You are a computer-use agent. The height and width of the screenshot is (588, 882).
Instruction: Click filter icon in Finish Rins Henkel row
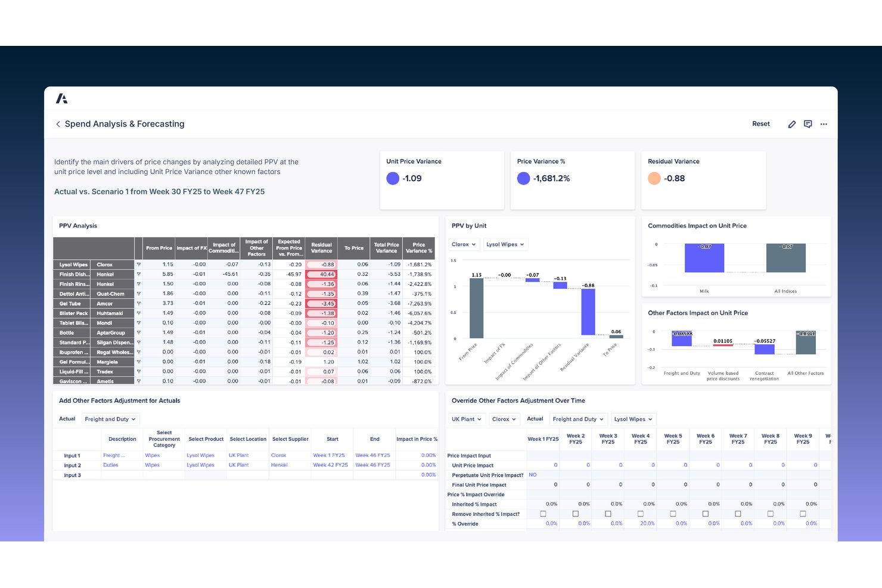pyautogui.click(x=139, y=284)
